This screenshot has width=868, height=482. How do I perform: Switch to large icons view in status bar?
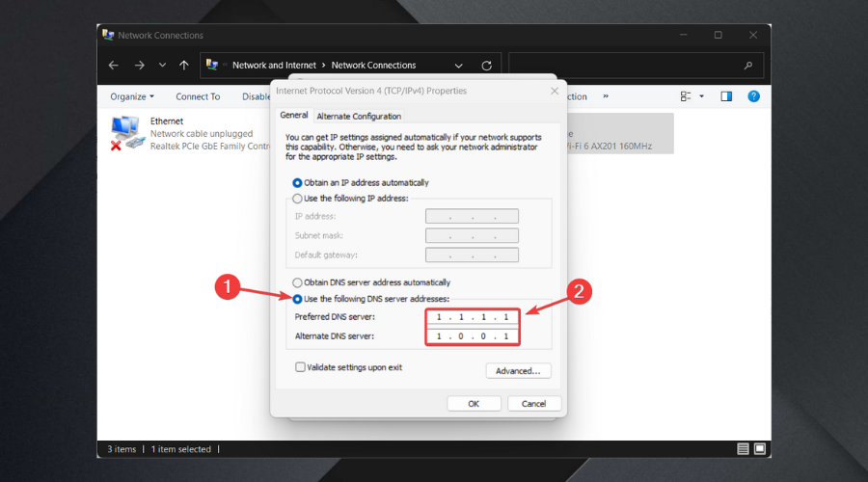coord(760,449)
